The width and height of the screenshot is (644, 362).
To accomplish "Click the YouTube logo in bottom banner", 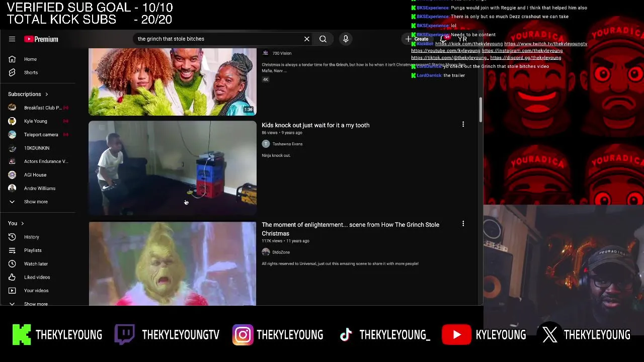I will click(456, 335).
